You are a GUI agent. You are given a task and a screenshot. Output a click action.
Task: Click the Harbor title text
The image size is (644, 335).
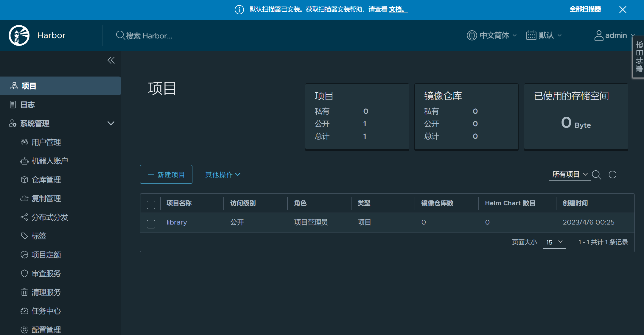[51, 35]
